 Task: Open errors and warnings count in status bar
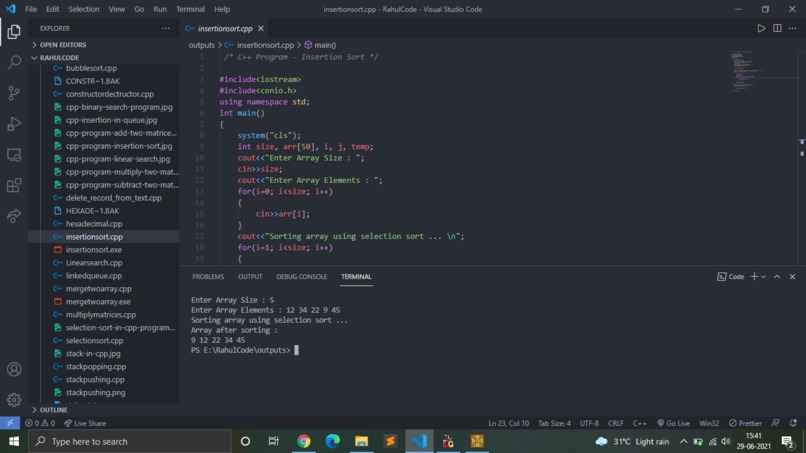pyautogui.click(x=40, y=423)
